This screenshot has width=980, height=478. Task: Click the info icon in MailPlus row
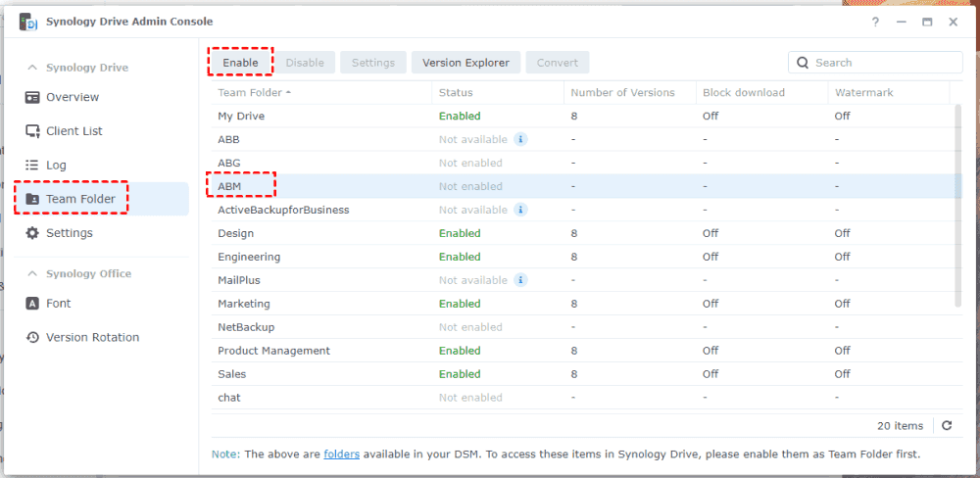pos(520,280)
